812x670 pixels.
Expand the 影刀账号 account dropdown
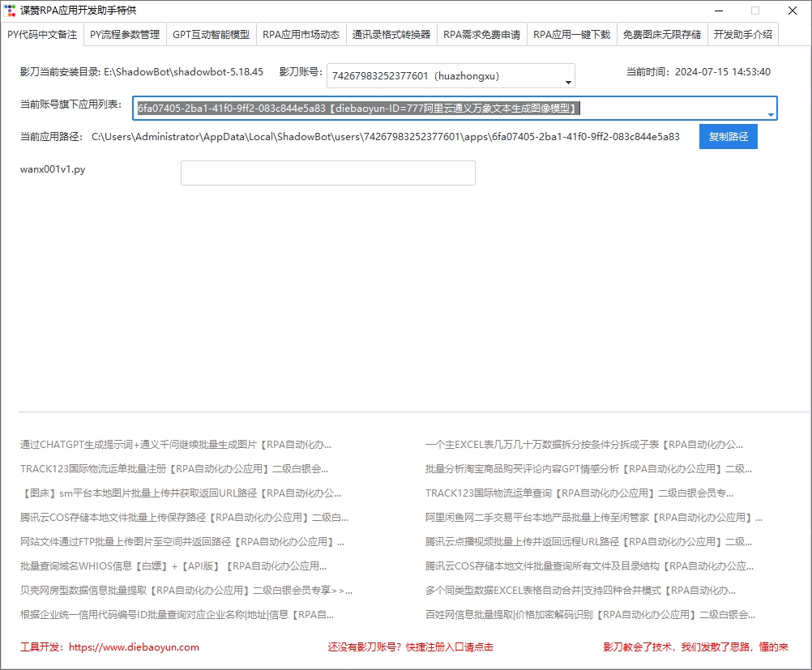pyautogui.click(x=568, y=81)
